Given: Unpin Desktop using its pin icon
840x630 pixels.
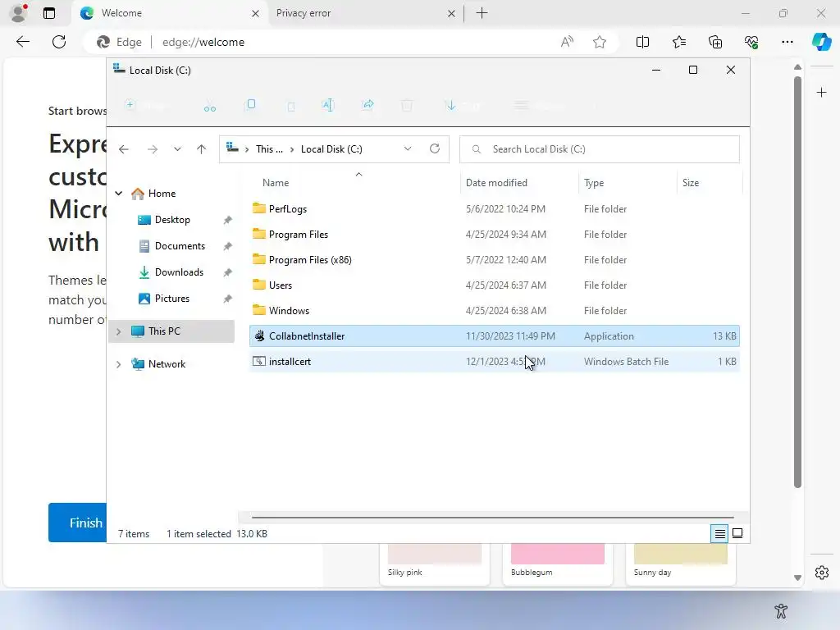Looking at the screenshot, I should point(228,220).
